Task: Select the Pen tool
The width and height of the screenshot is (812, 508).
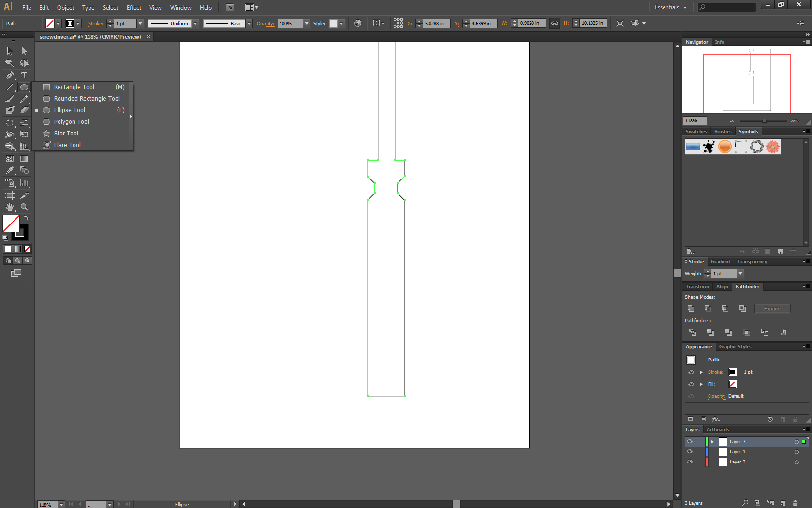Action: tap(9, 75)
